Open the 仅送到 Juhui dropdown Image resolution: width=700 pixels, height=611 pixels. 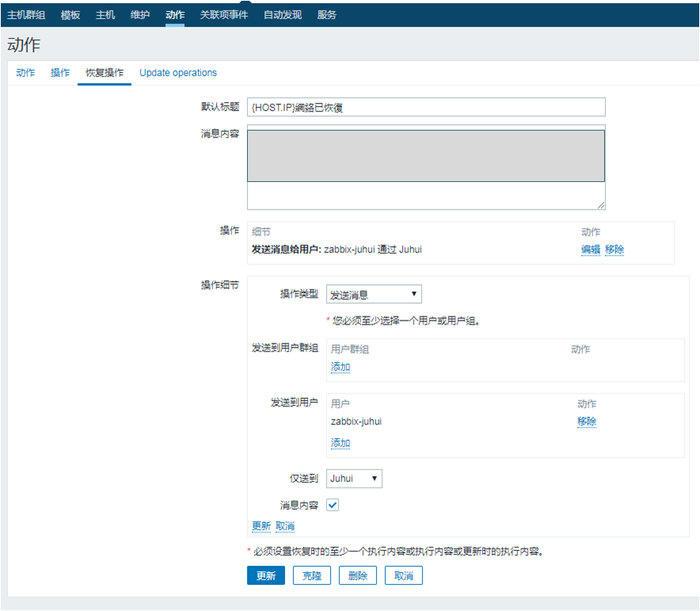pos(355,479)
